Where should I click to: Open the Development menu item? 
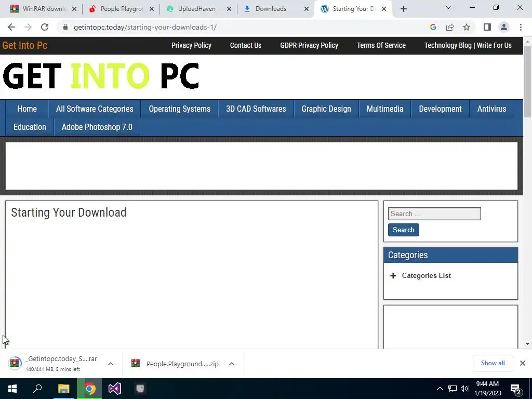coord(440,109)
